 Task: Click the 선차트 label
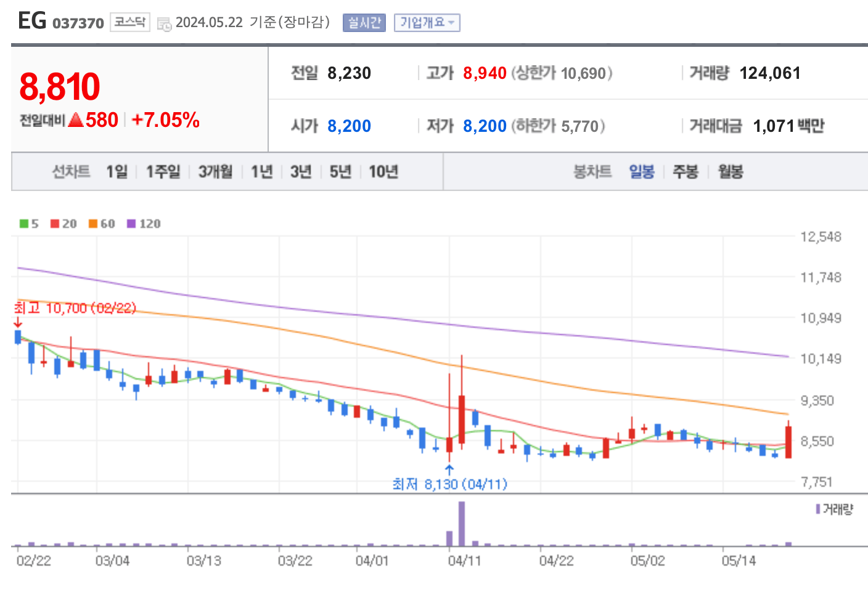(x=71, y=171)
